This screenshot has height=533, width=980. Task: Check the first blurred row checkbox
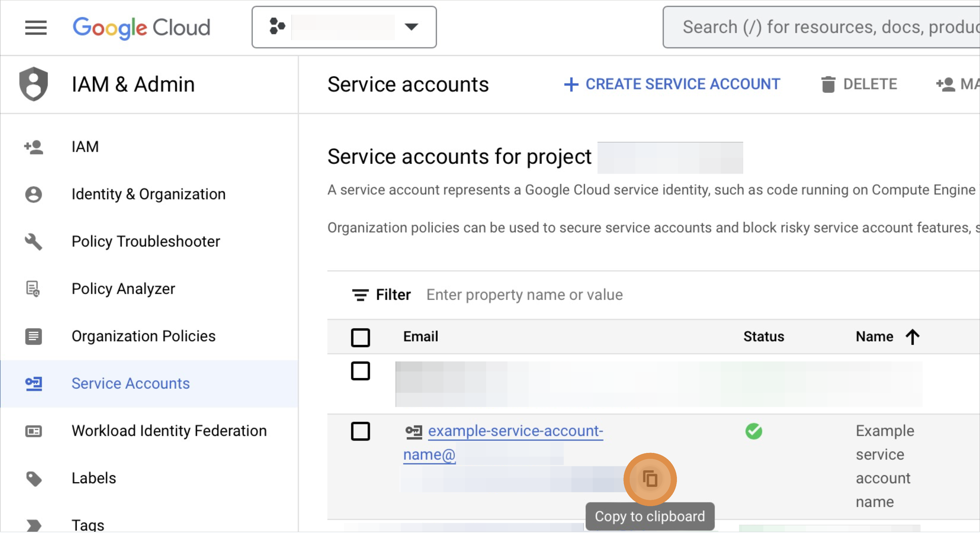coord(360,371)
